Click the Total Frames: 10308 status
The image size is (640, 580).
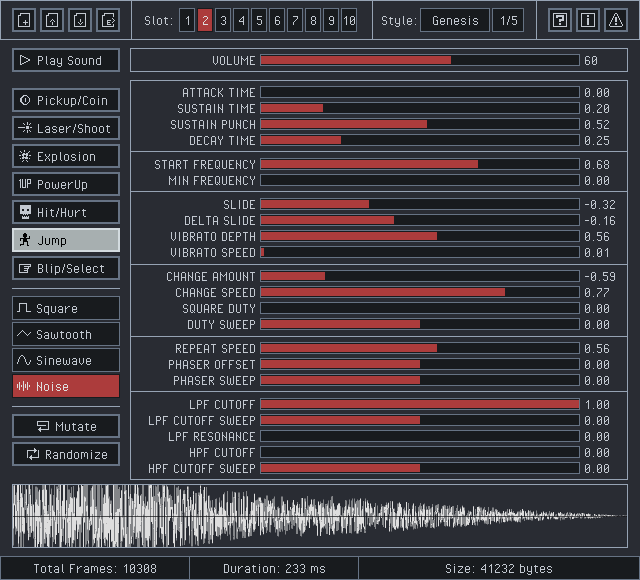pyautogui.click(x=95, y=568)
